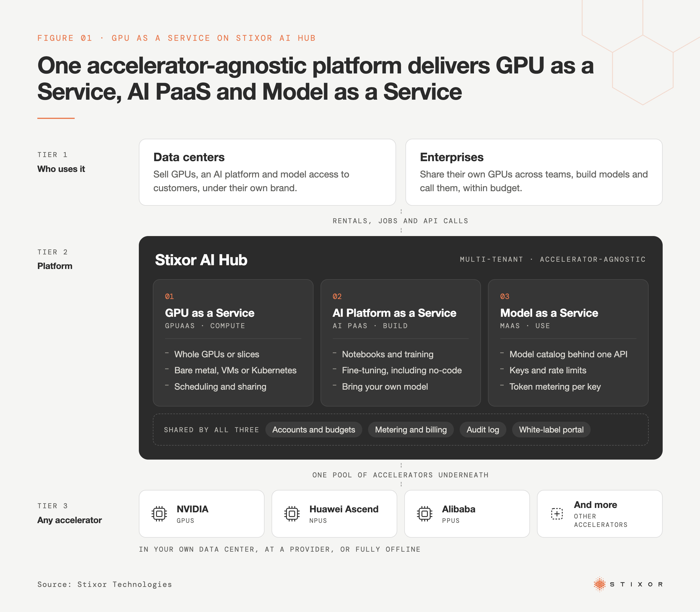The image size is (700, 612).
Task: Open the Data centers card
Action: (x=267, y=172)
